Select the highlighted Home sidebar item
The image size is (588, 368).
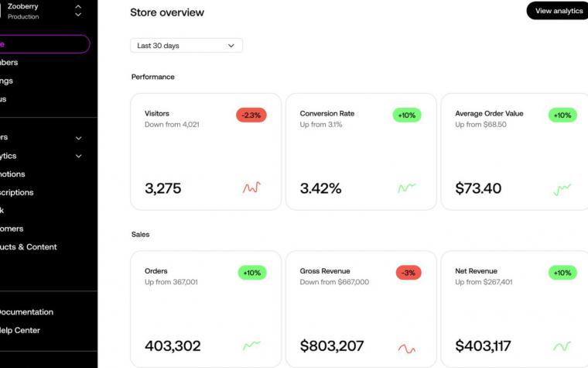click(45, 44)
